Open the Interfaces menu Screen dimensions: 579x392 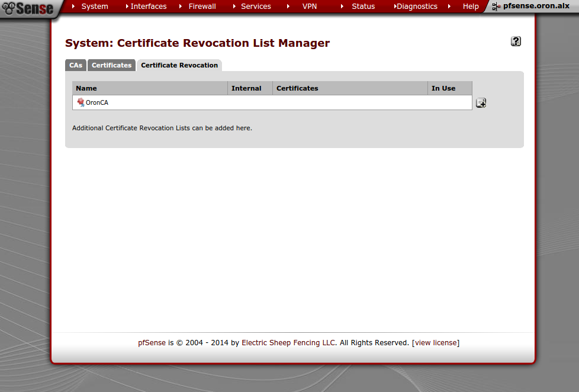coord(148,7)
